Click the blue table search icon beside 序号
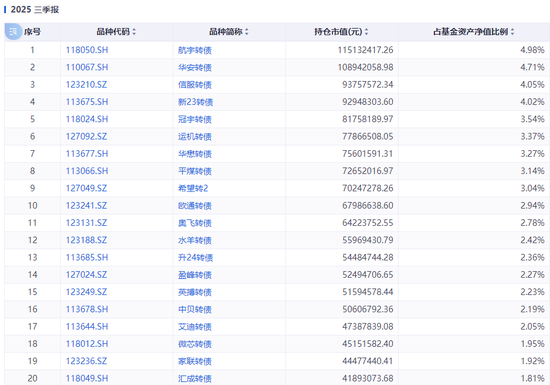The image size is (550, 385). (13, 32)
